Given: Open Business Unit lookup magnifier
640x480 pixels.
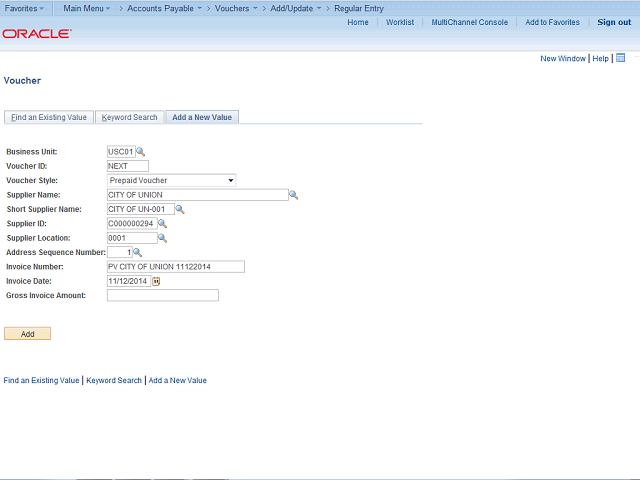Looking at the screenshot, I should click(140, 152).
